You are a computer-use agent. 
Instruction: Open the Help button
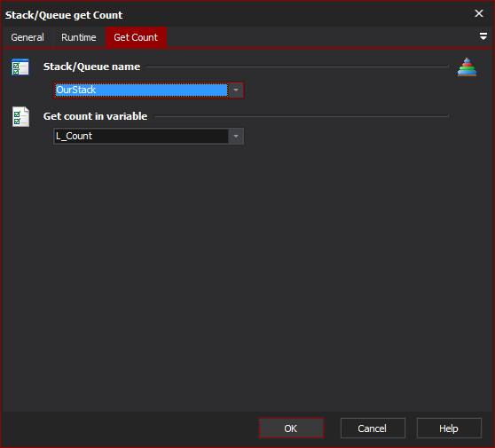[449, 428]
